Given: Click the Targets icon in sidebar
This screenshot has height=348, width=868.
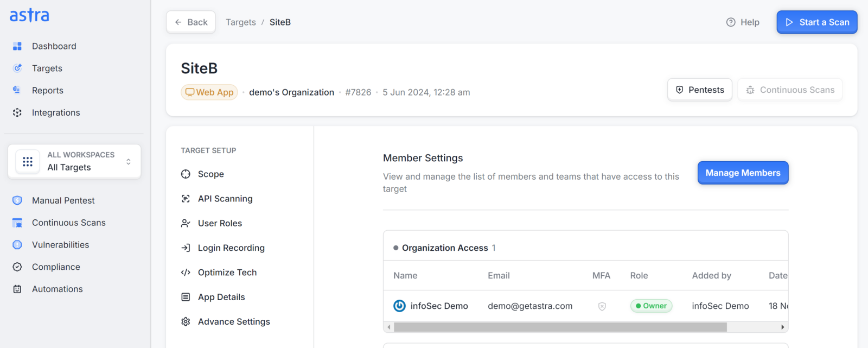Looking at the screenshot, I should click(x=17, y=68).
